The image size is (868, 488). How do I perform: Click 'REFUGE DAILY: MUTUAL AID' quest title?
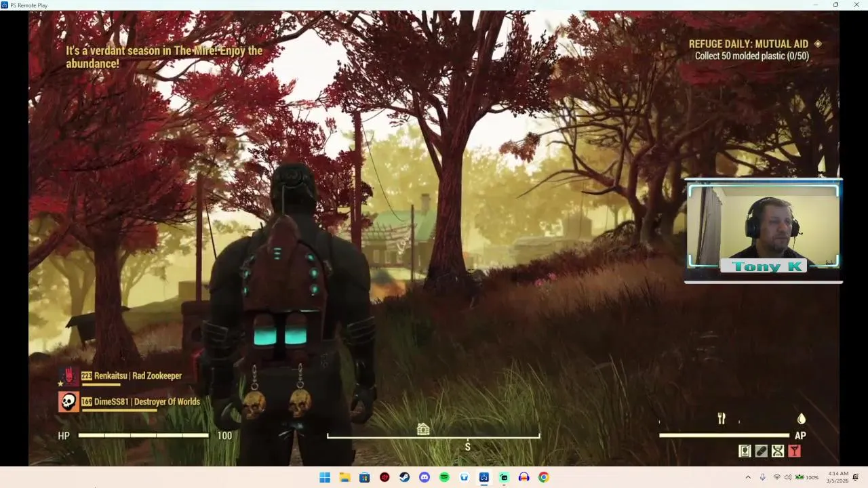tap(749, 44)
